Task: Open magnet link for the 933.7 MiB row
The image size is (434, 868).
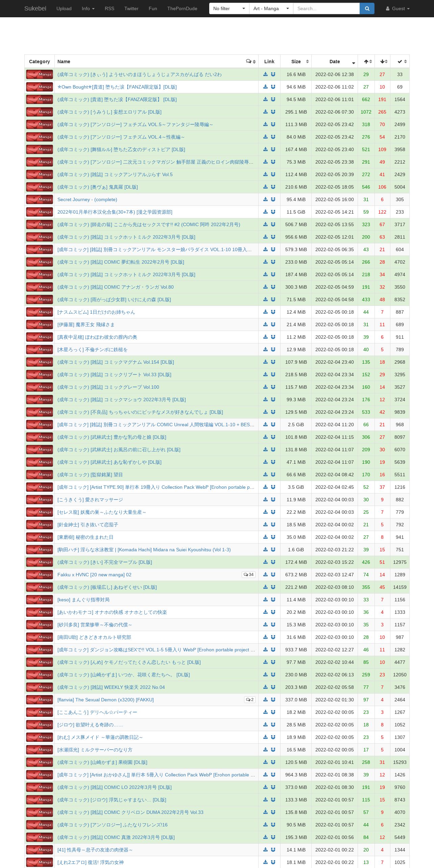Action: click(273, 650)
